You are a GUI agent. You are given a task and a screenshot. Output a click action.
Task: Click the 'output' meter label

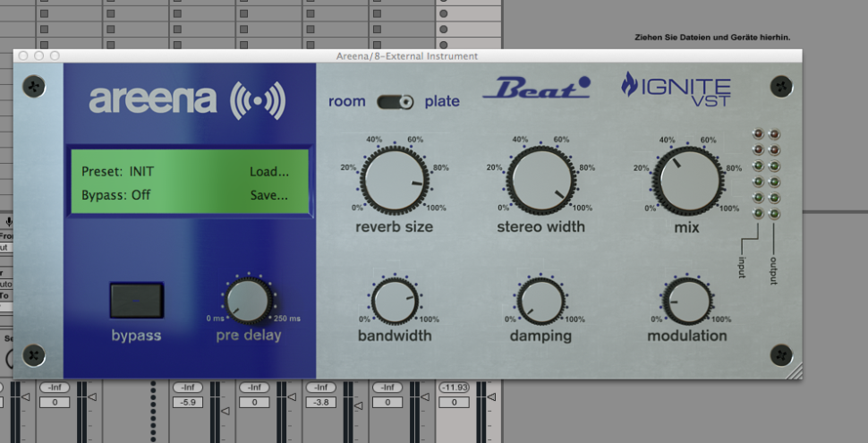[x=773, y=270]
